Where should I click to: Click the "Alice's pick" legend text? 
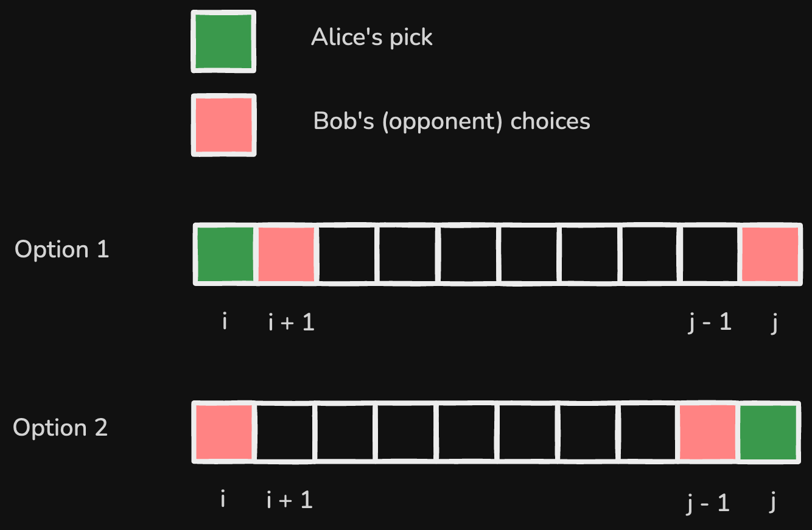pos(371,38)
